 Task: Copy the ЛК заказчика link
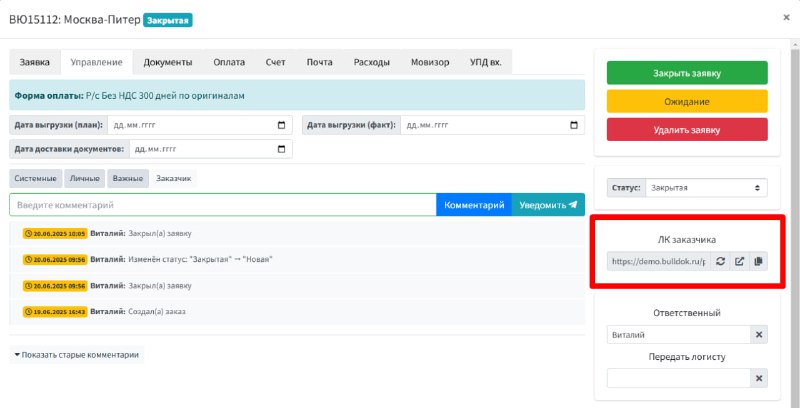(x=758, y=261)
